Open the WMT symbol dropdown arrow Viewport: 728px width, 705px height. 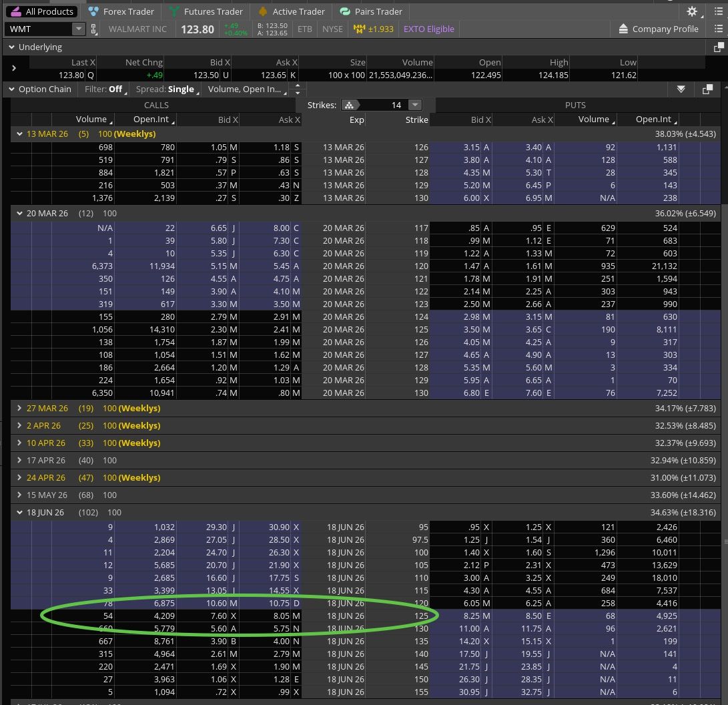tap(79, 29)
